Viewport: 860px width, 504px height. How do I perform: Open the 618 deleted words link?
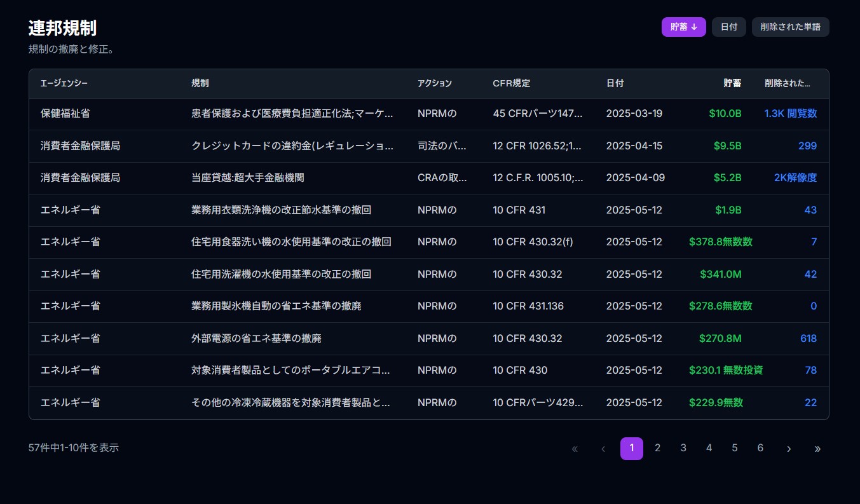click(x=809, y=338)
